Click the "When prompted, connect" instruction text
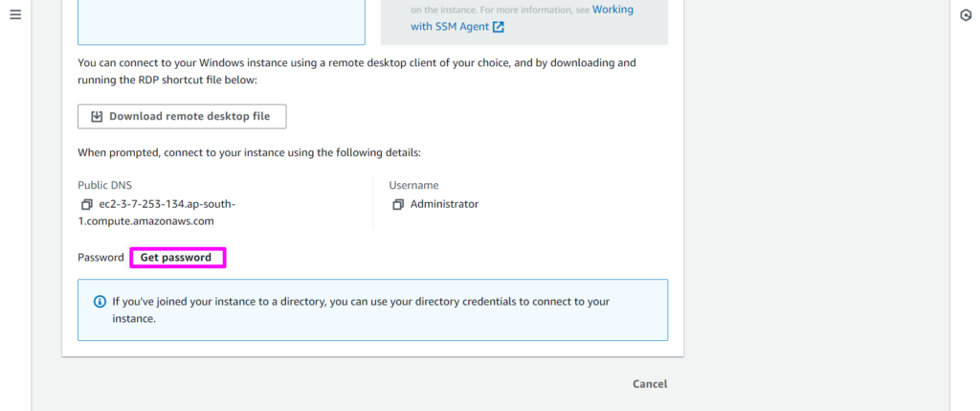The height and width of the screenshot is (411, 980). [249, 152]
